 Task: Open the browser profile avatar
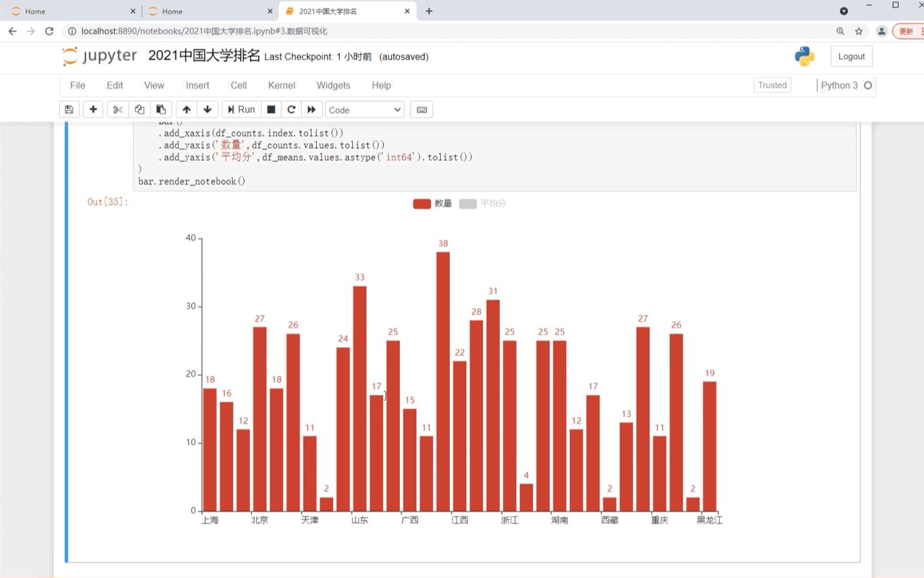point(882,31)
